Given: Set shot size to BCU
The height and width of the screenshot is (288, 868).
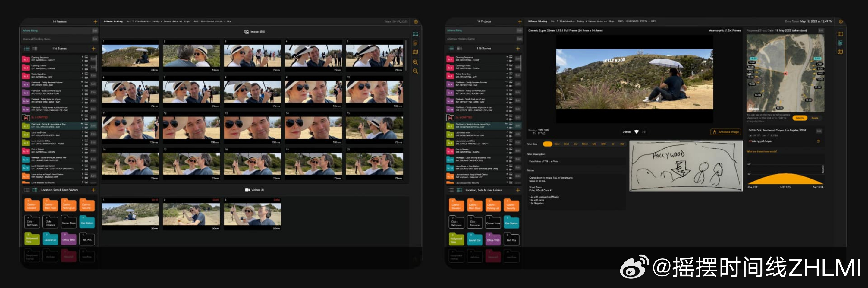Looking at the screenshot, I should click(x=566, y=144).
